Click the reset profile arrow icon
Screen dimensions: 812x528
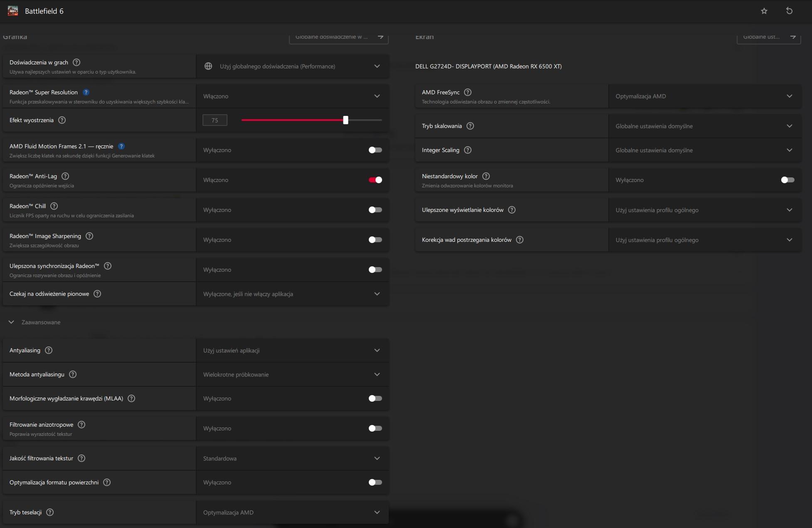(789, 11)
